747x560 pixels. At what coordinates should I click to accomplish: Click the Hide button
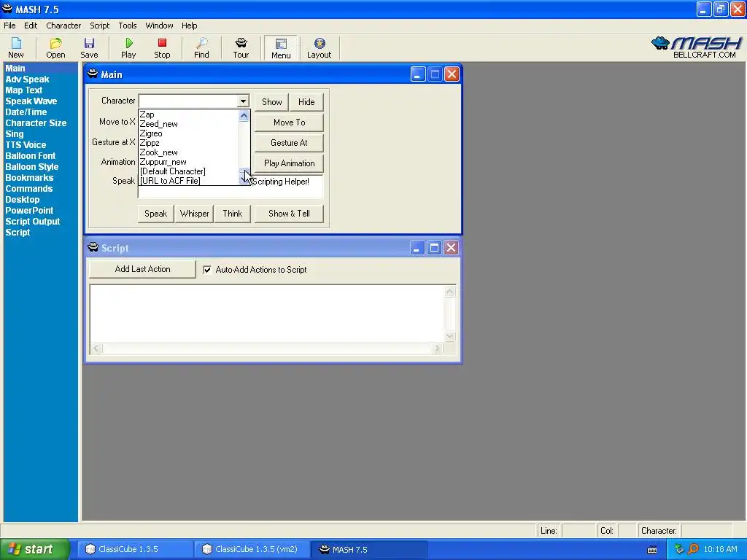click(306, 102)
